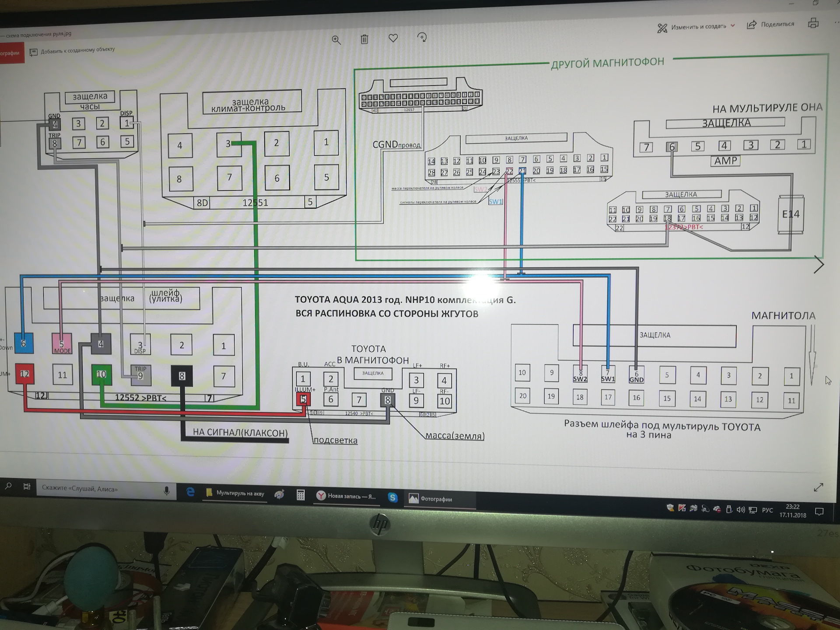Image resolution: width=840 pixels, height=630 pixels.
Task: Open the Мультируль на акву folder window
Action: tap(235, 493)
